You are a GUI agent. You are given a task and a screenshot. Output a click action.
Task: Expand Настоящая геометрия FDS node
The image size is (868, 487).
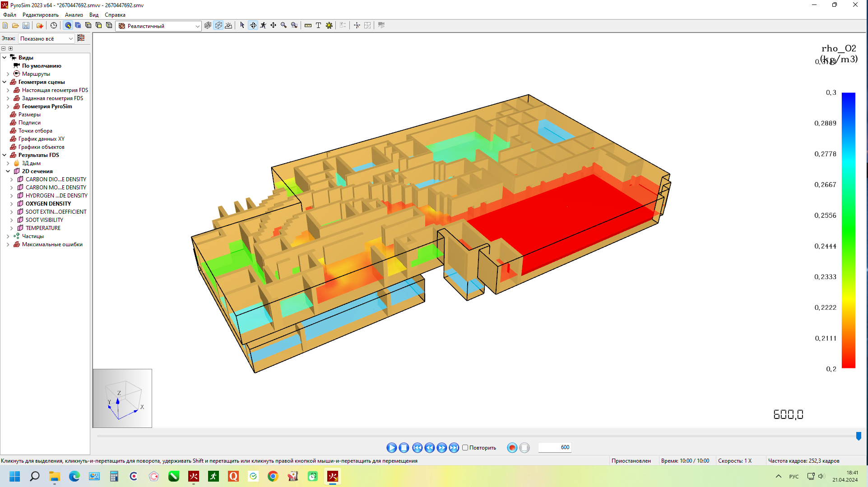tap(8, 90)
